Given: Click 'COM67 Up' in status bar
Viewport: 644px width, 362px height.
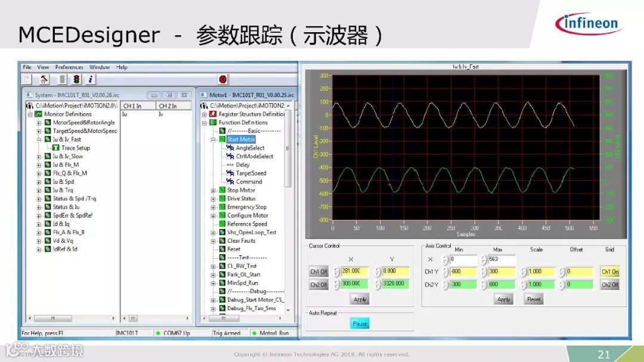Looking at the screenshot, I should (x=177, y=333).
